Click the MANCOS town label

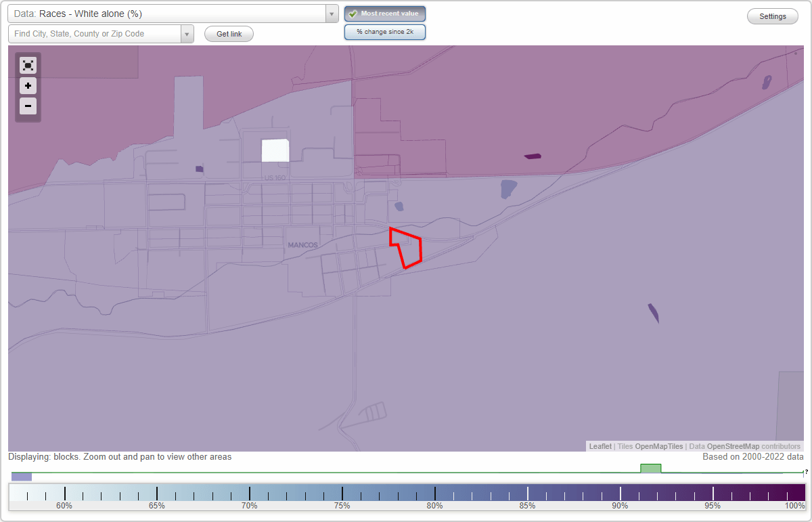302,245
